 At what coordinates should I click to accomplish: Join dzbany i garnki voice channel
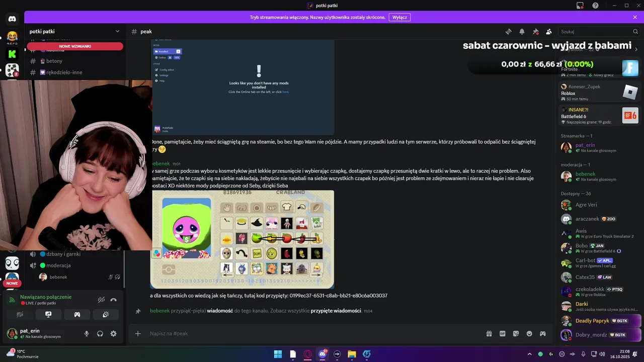coord(75,254)
